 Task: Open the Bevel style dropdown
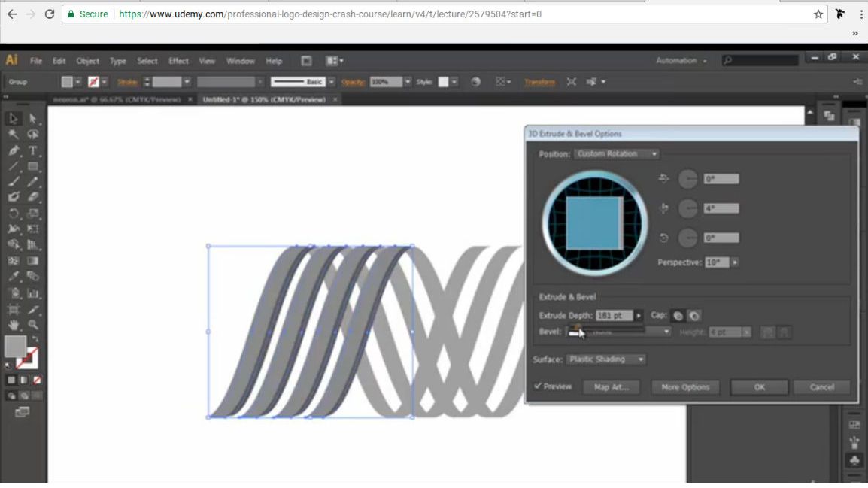666,331
